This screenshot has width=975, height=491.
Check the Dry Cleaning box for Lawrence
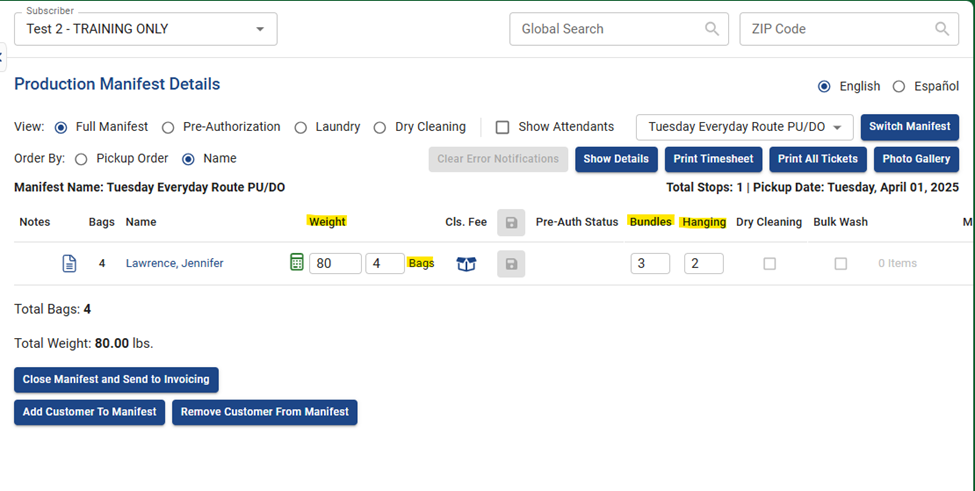point(769,264)
